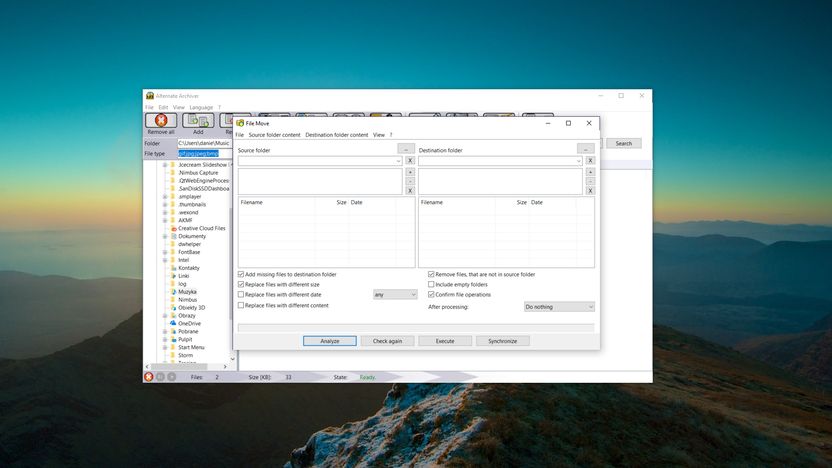The image size is (832, 468).
Task: Click down arrow of folder tree scrollbar
Action: click(x=232, y=359)
